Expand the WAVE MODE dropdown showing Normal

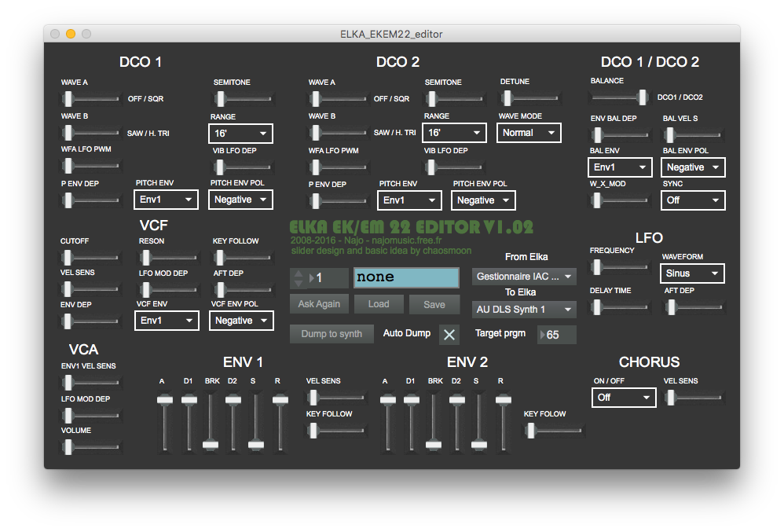point(529,133)
